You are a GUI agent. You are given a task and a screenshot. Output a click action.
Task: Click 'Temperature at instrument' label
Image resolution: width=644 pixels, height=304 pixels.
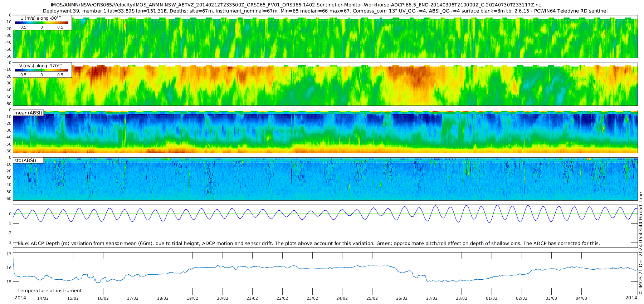tap(49, 291)
